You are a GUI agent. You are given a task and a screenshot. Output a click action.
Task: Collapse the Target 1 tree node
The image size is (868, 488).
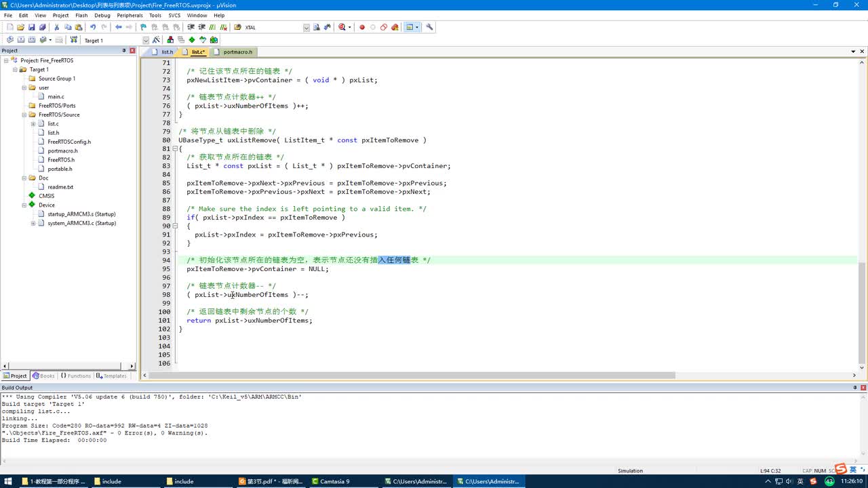pyautogui.click(x=15, y=69)
